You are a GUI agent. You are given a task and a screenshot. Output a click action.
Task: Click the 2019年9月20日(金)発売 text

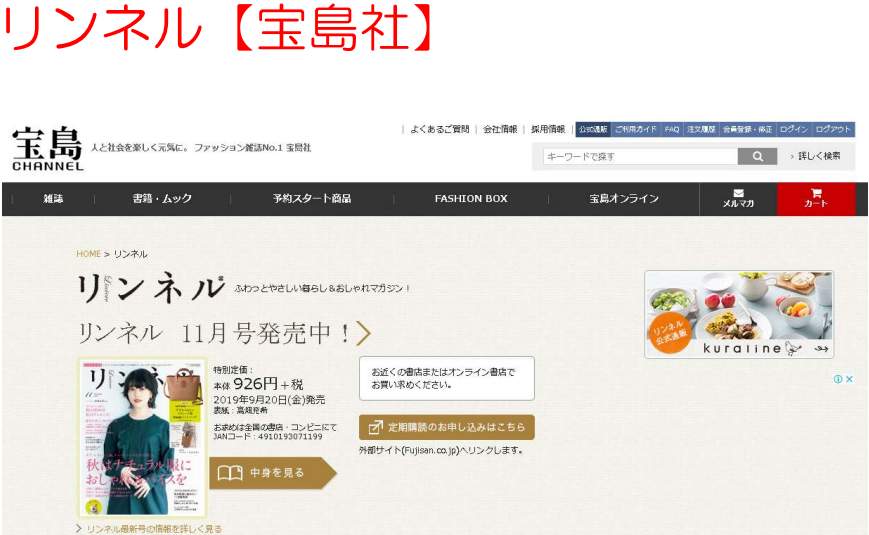(269, 400)
